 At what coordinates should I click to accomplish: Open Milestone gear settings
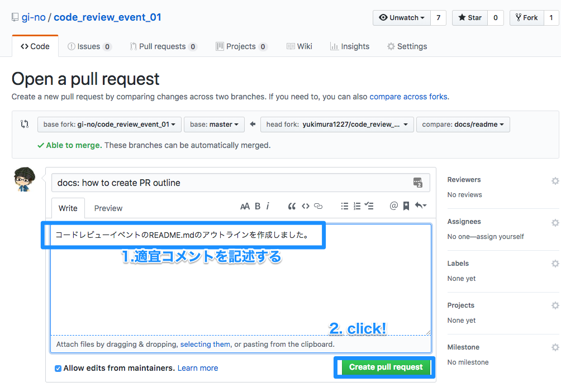click(555, 347)
